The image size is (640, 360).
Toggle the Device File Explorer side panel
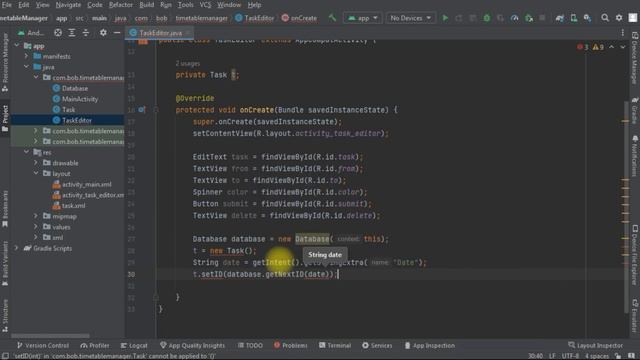(x=635, y=257)
